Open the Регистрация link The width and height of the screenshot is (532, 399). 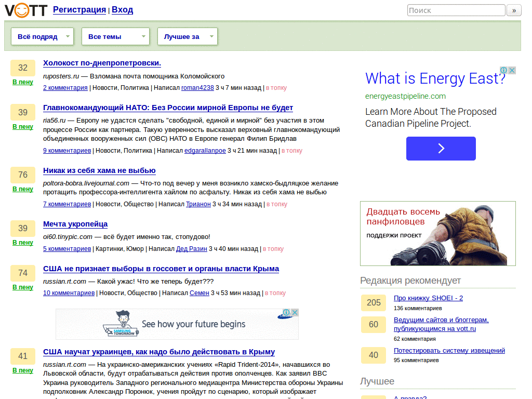pyautogui.click(x=79, y=10)
